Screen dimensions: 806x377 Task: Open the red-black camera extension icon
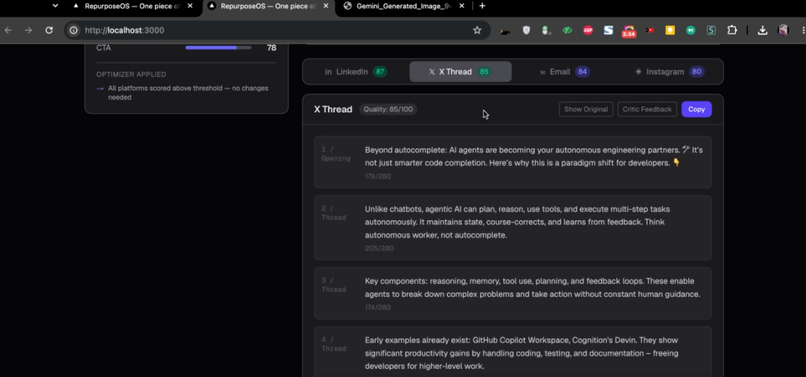click(650, 30)
